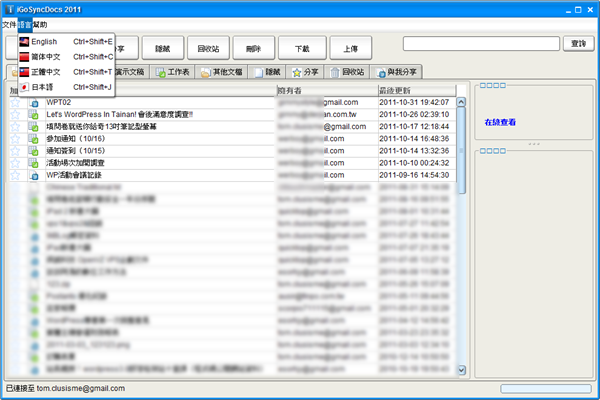This screenshot has width=600, height=400.
Task: Click the document icon in the WPT02 row
Action: tap(34, 103)
